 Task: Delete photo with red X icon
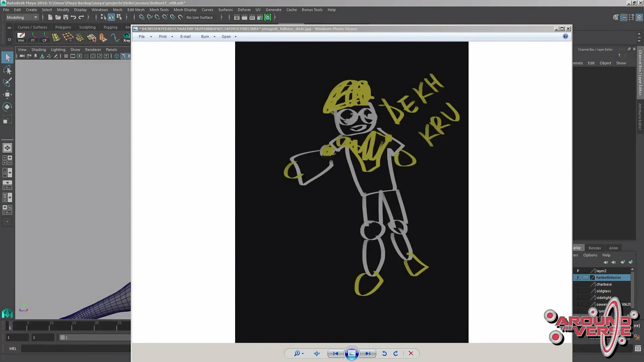pyautogui.click(x=411, y=353)
